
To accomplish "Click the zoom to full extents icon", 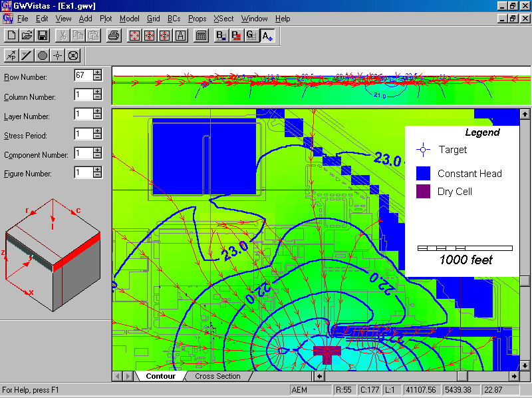I will click(134, 35).
